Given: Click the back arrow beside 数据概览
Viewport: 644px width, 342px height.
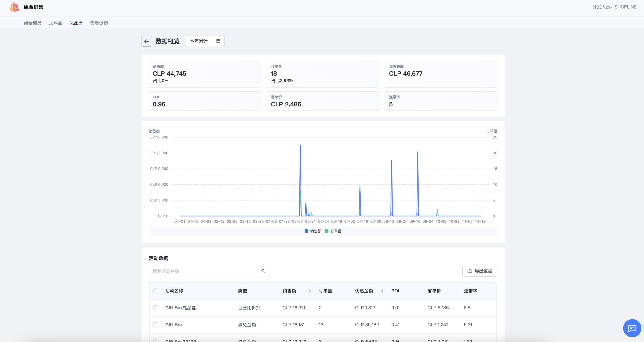Looking at the screenshot, I should tap(147, 41).
